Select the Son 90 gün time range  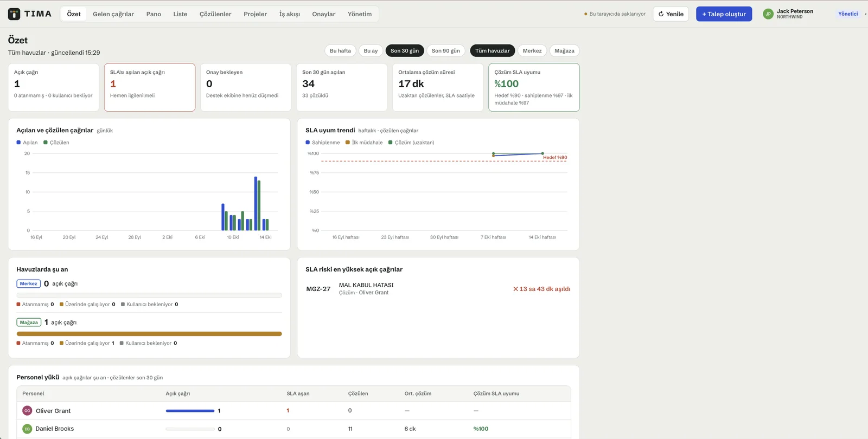click(446, 51)
